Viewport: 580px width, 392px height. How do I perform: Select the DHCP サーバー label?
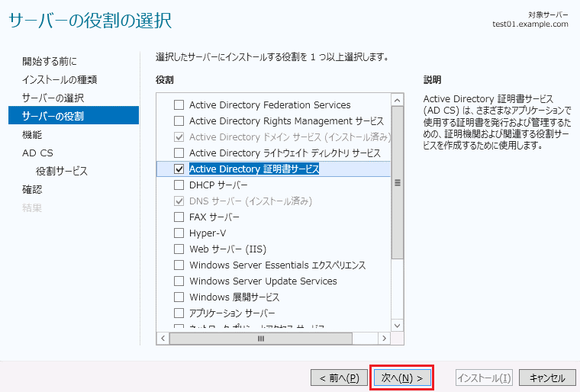218,185
